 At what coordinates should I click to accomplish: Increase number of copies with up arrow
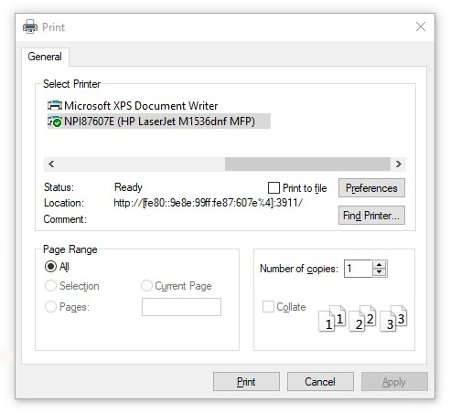click(379, 265)
